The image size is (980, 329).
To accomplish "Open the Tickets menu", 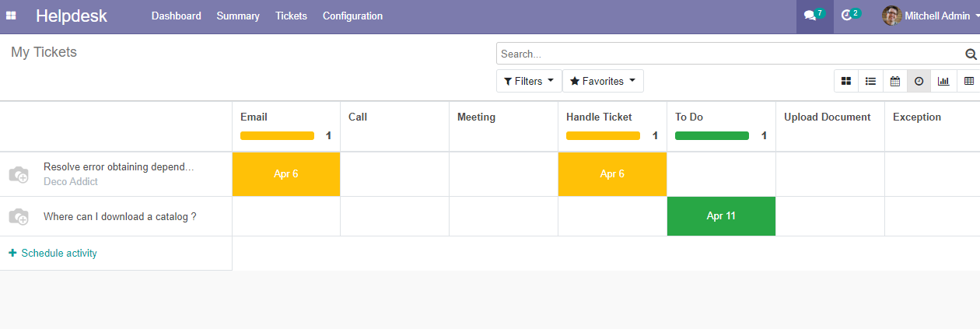I will click(x=291, y=16).
